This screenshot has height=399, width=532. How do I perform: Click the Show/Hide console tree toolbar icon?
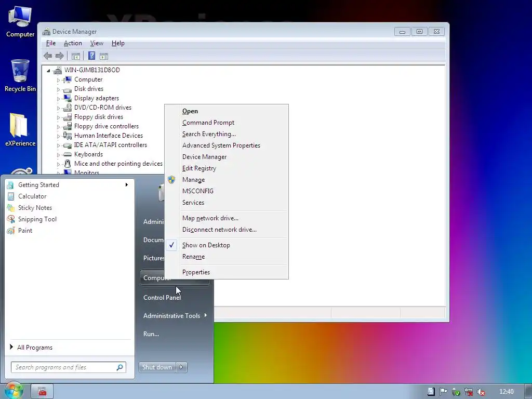coord(76,56)
